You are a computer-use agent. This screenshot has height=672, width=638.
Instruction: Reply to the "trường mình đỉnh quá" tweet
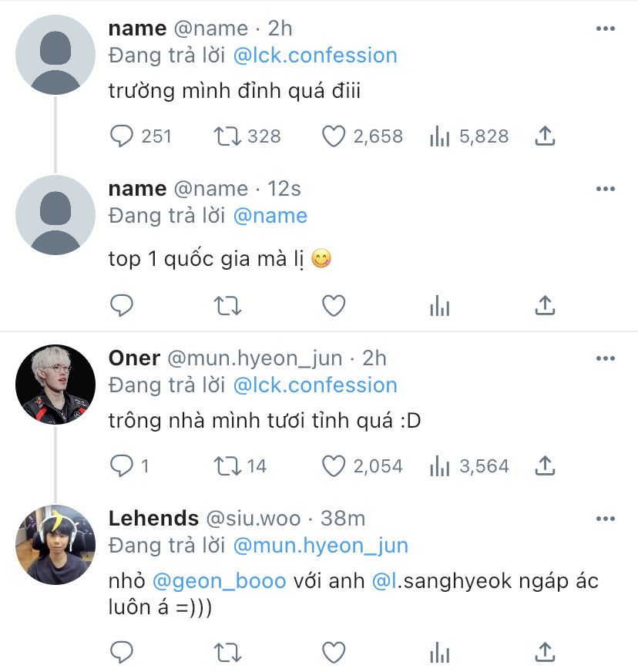pyautogui.click(x=123, y=136)
